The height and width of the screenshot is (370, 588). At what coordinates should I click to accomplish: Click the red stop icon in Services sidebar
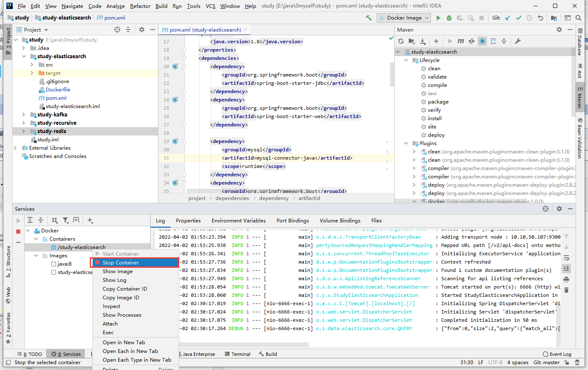pos(18,231)
